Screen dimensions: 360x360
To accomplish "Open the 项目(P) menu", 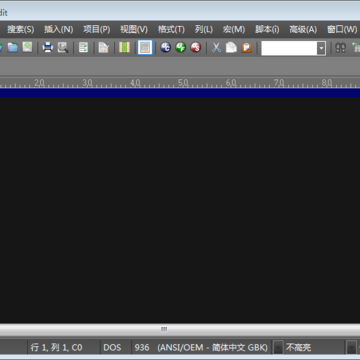I will (97, 29).
